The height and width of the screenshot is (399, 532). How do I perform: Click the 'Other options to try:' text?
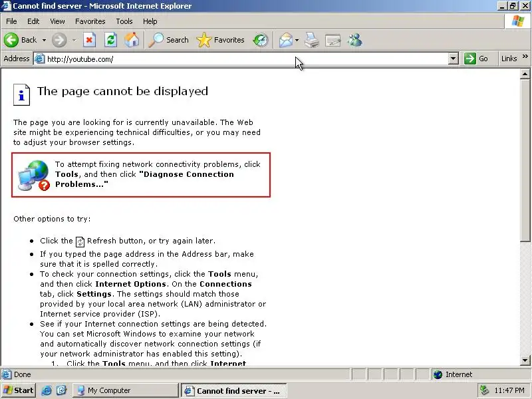point(52,219)
